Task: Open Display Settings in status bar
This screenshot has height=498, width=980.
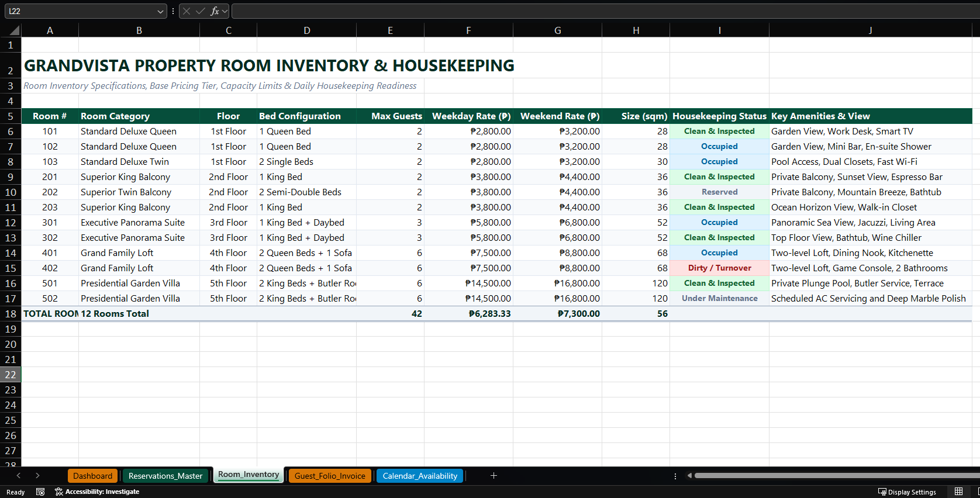Action: coord(907,492)
